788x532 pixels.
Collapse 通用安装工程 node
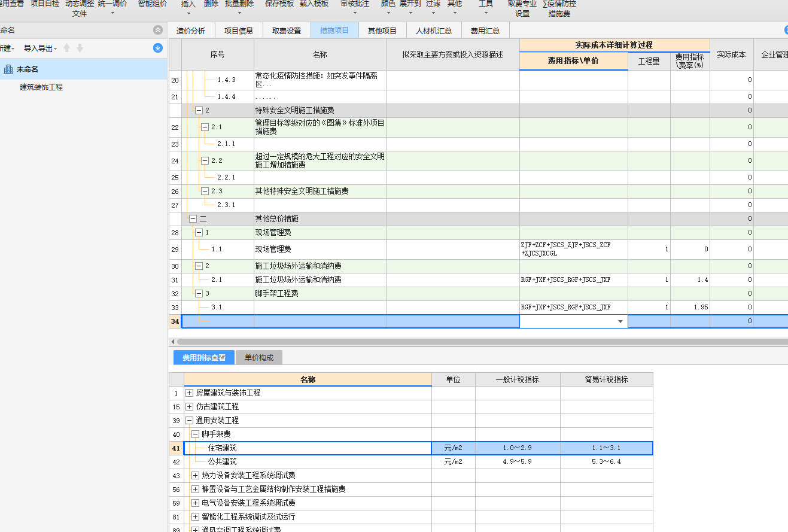coord(189,421)
